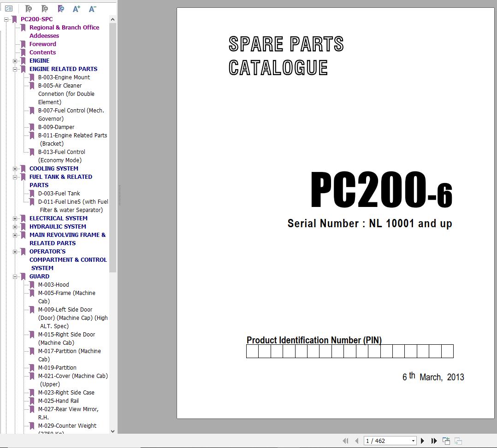Viewport: 497px width, 448px height.
Task: Open the Foreword bookmark
Action: coord(42,44)
